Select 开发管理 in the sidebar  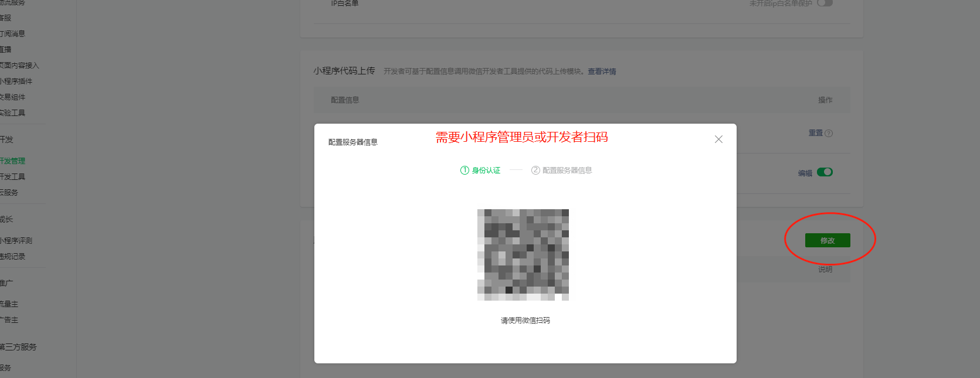click(x=12, y=161)
